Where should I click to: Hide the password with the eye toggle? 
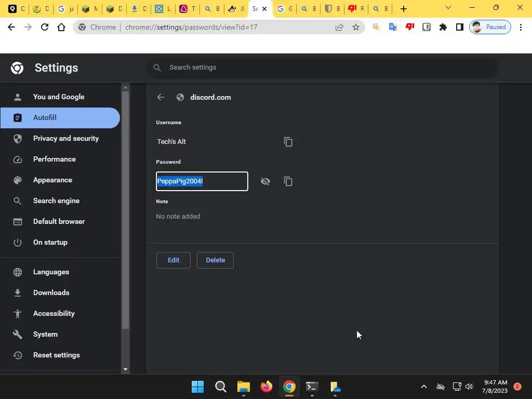pyautogui.click(x=265, y=181)
